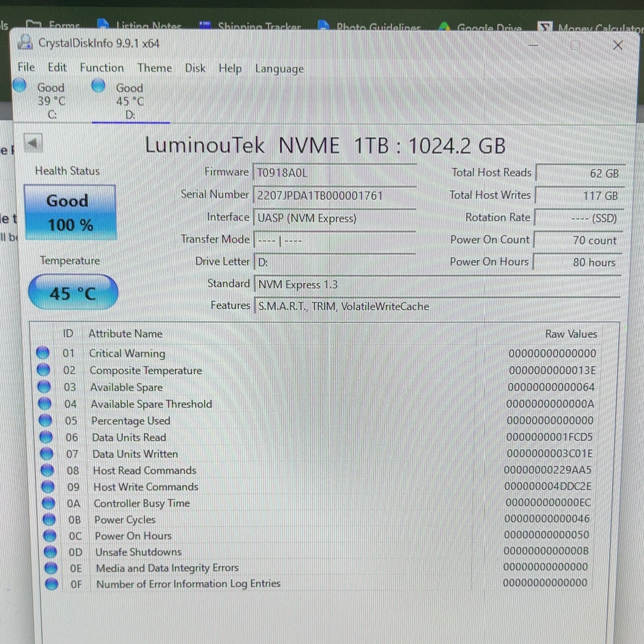Image resolution: width=644 pixels, height=644 pixels.
Task: Click raw value 0000000000013E
Action: (552, 370)
